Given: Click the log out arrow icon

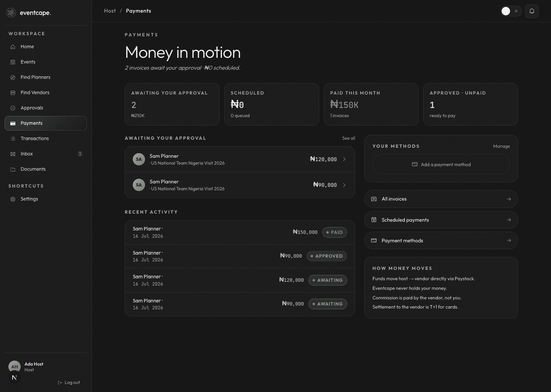Looking at the screenshot, I should [60, 382].
